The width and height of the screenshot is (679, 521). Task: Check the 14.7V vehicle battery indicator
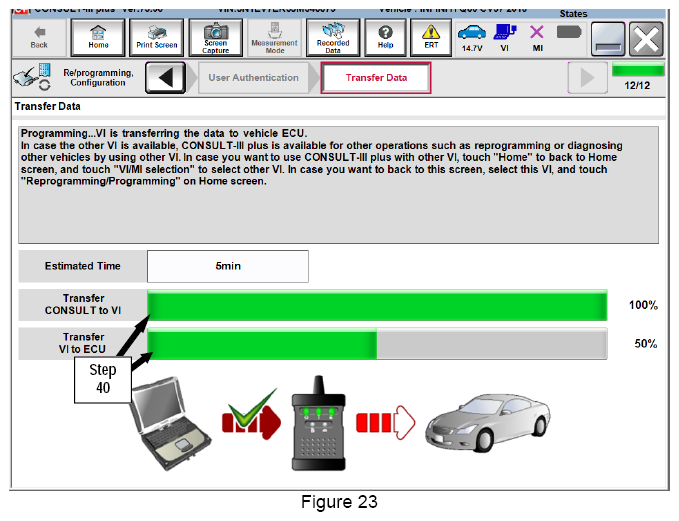click(472, 38)
